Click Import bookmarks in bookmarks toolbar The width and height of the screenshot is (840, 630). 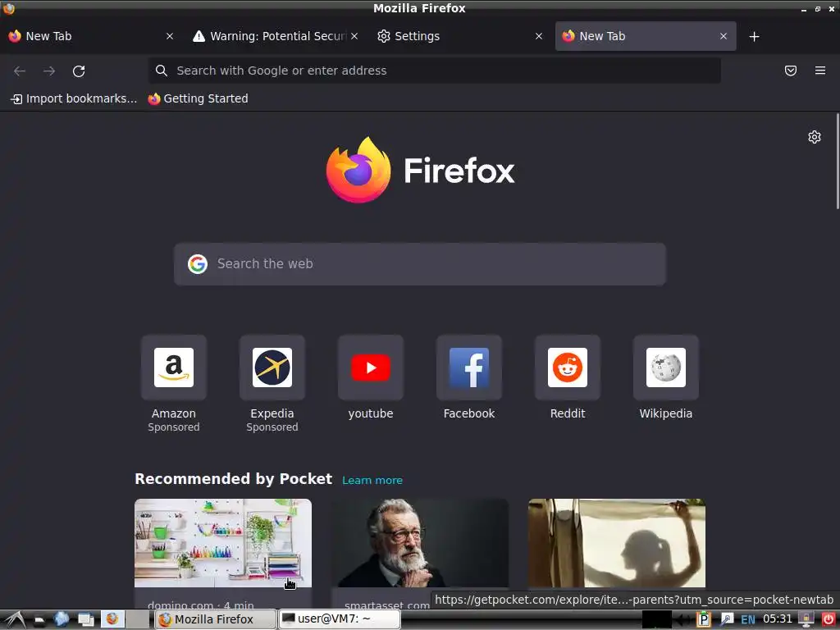[x=74, y=98]
